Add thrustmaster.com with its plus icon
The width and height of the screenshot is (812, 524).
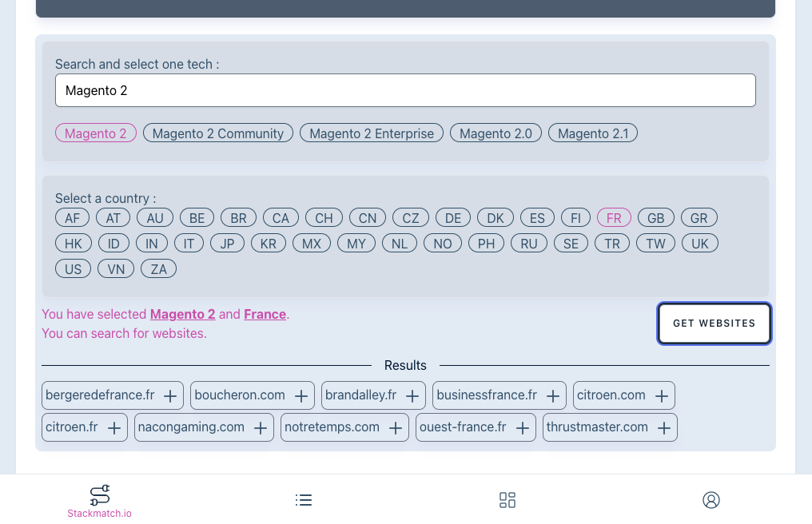(x=664, y=427)
